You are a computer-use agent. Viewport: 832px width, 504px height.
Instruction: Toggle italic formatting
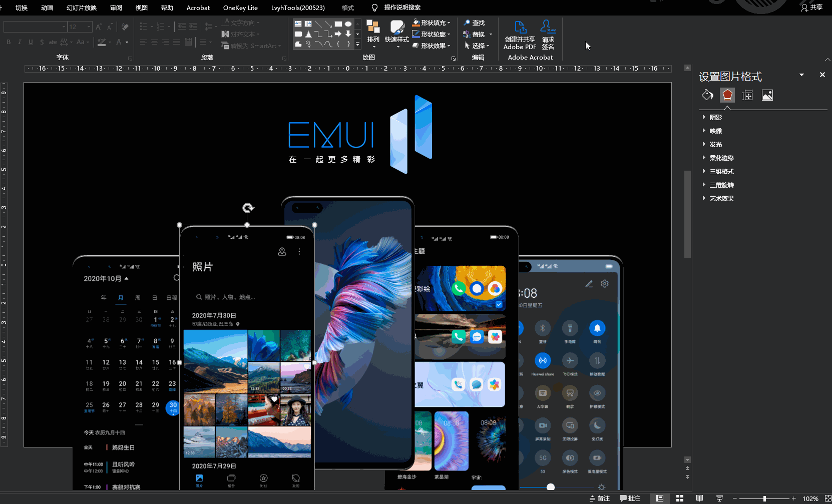click(x=20, y=42)
